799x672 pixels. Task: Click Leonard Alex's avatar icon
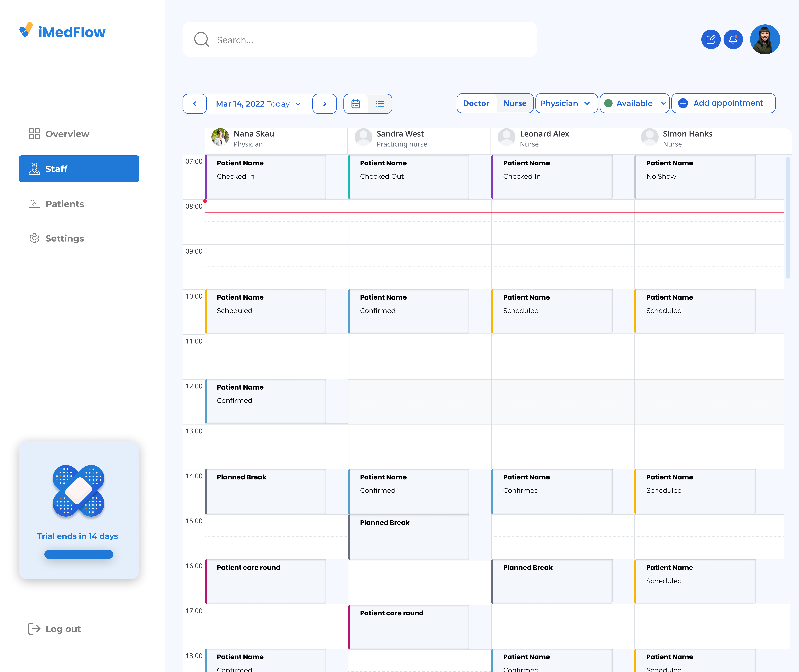click(506, 137)
